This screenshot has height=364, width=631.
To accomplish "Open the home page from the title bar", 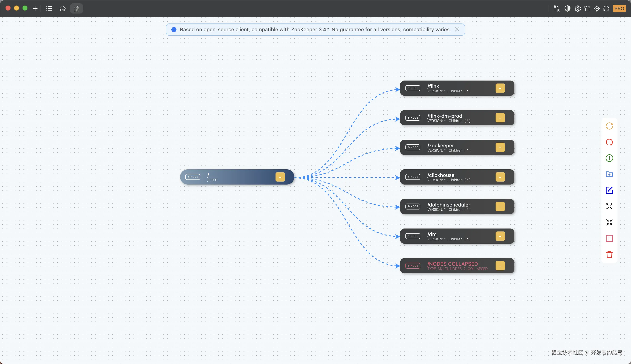I will (63, 8).
